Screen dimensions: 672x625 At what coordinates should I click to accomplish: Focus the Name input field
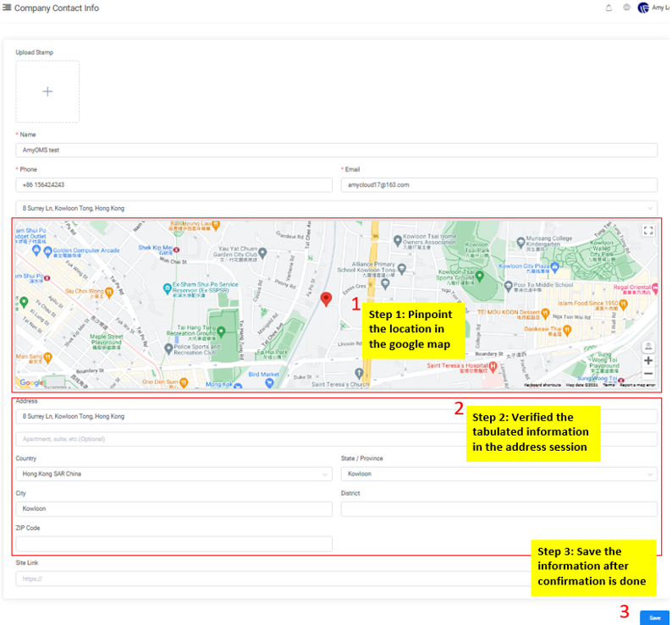[x=337, y=150]
